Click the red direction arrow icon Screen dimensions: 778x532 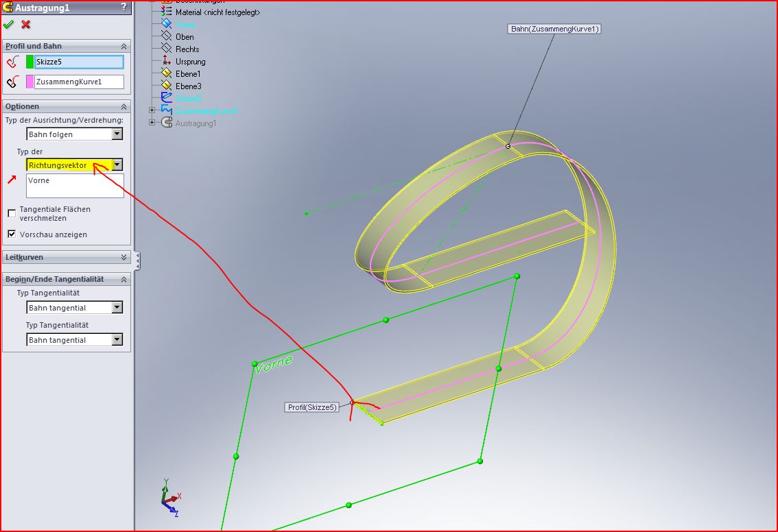coord(12,180)
